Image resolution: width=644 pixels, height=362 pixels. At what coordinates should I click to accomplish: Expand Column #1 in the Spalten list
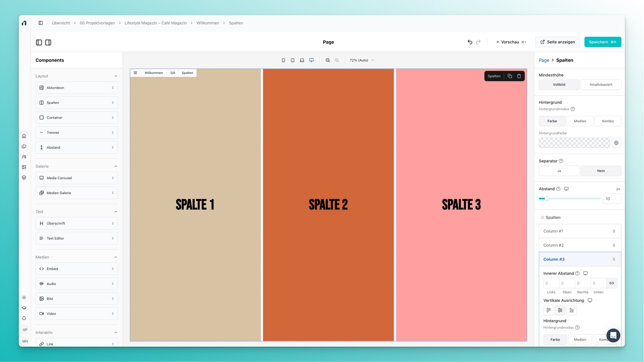[x=580, y=231]
